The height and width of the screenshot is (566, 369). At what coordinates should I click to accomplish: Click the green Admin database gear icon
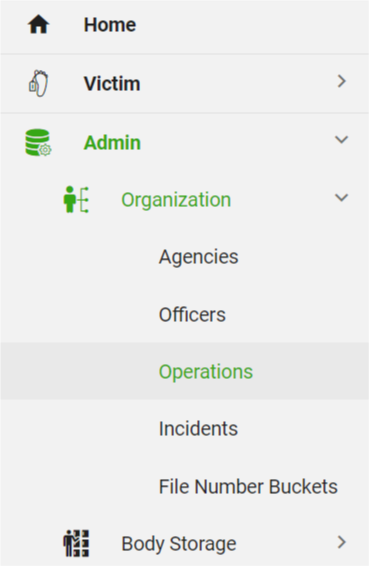[38, 143]
